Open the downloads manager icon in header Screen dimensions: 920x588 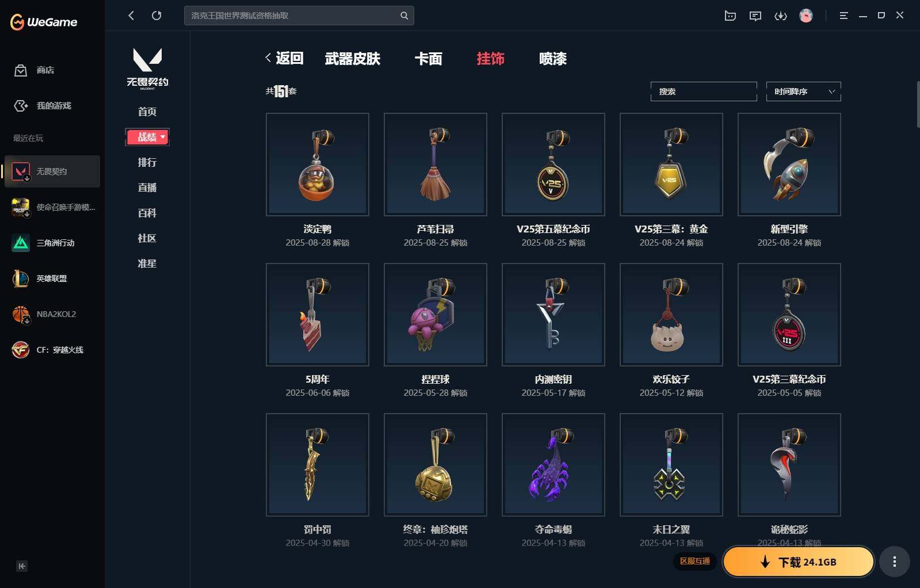click(781, 16)
